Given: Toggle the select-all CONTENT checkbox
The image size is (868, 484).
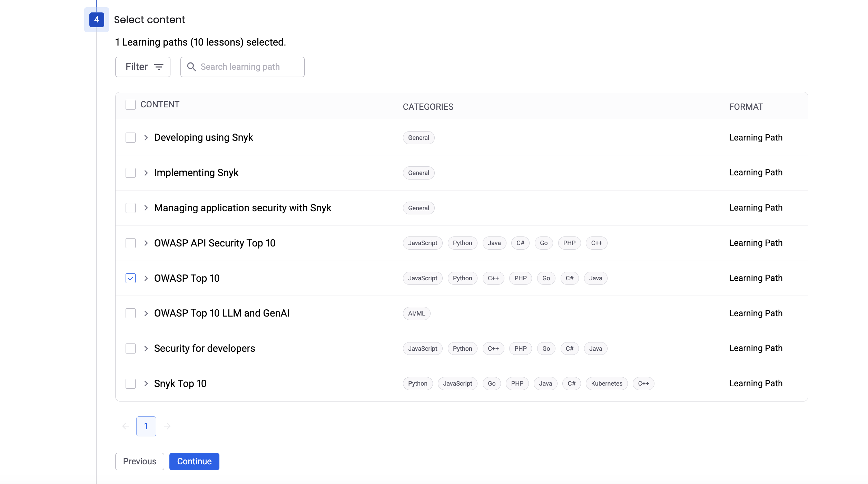Looking at the screenshot, I should pos(130,105).
